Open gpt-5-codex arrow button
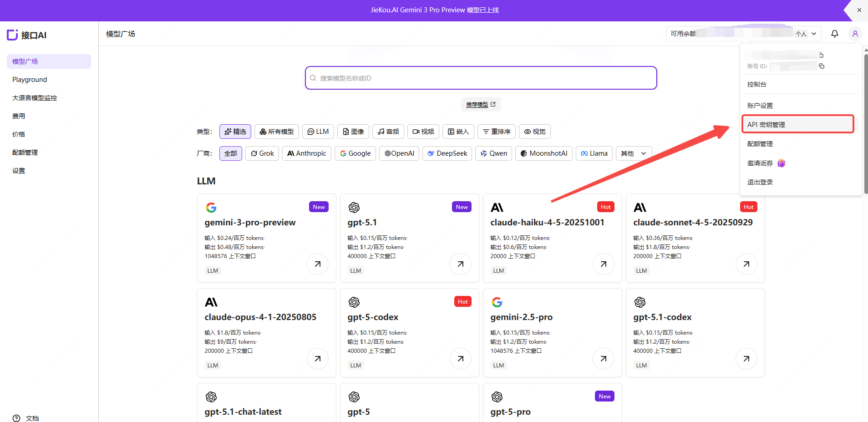Screen dimensions: 868x422 tap(461, 359)
